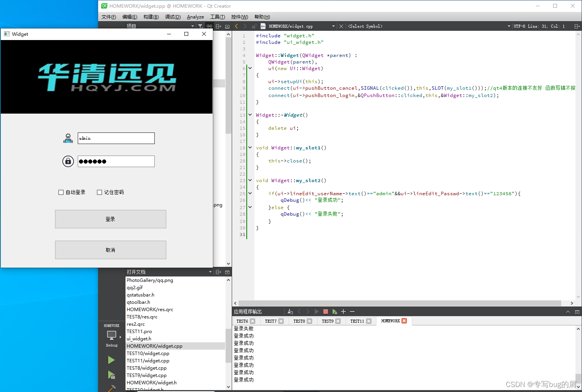
Task: Open qstatusbar.h in open documents
Action: click(x=140, y=295)
